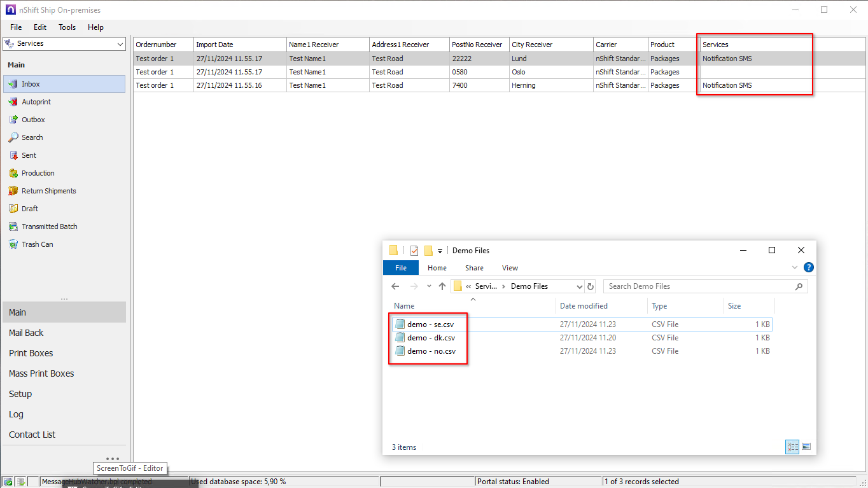This screenshot has width=868, height=488.
Task: Click the Explorer help question mark icon
Action: click(x=808, y=268)
